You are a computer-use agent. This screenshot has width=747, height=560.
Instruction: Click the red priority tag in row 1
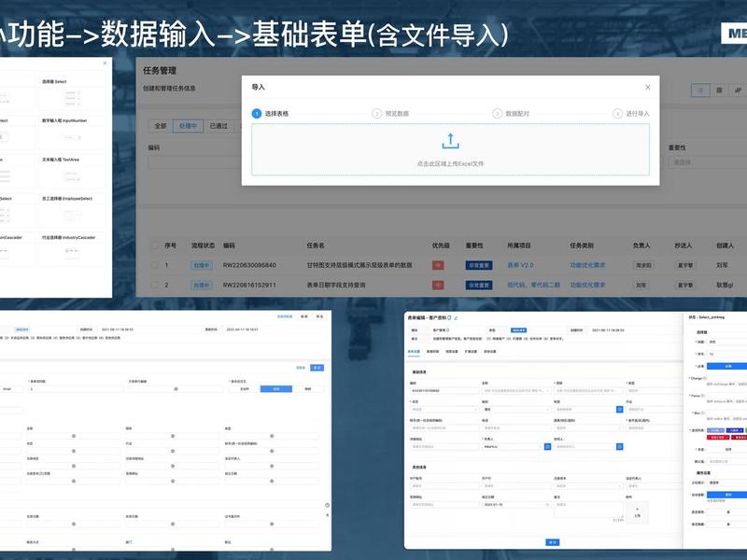click(438, 265)
